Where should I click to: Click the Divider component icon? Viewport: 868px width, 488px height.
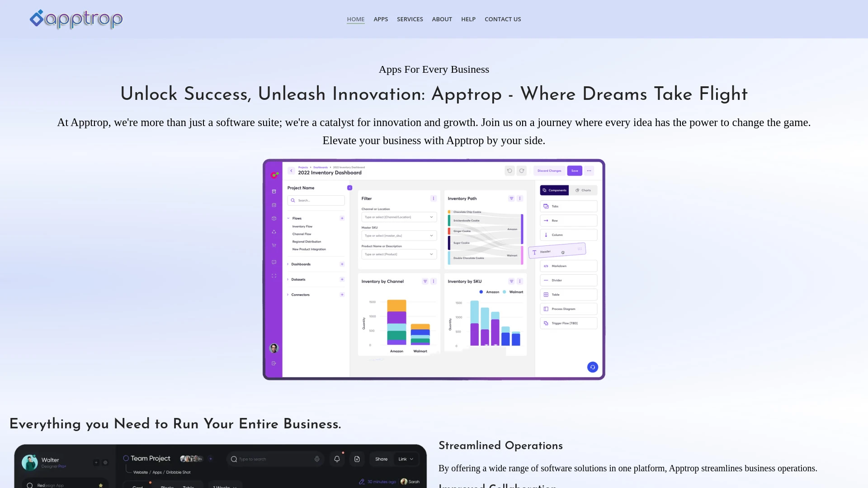point(546,280)
